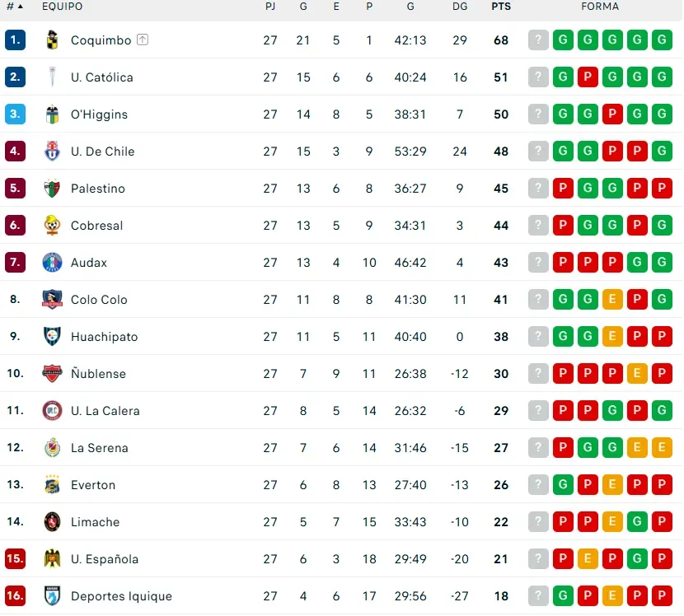Click the U. Católica team crest

coord(52,77)
